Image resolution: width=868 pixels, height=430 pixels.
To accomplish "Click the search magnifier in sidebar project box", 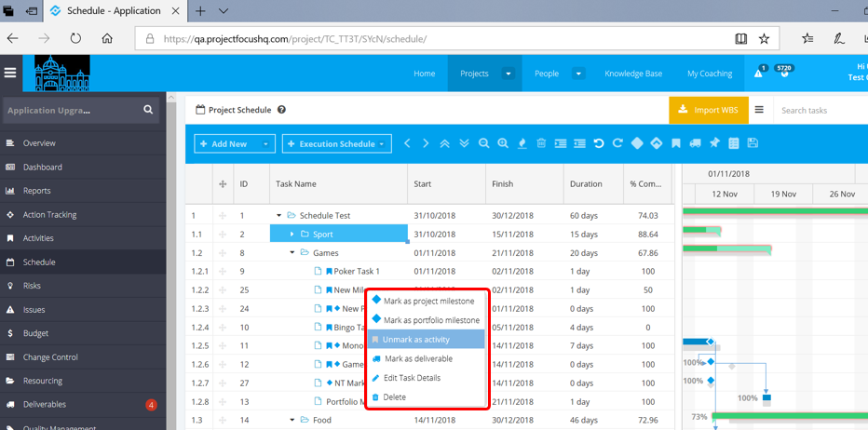I will [x=148, y=110].
